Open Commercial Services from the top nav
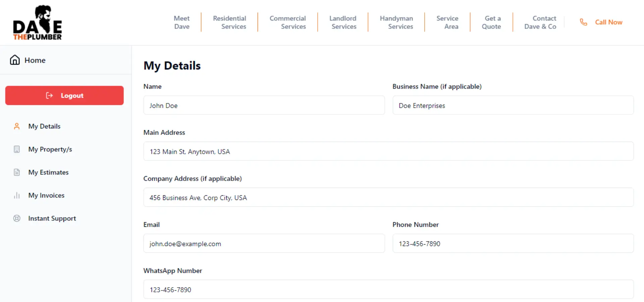644x302 pixels. [287, 22]
